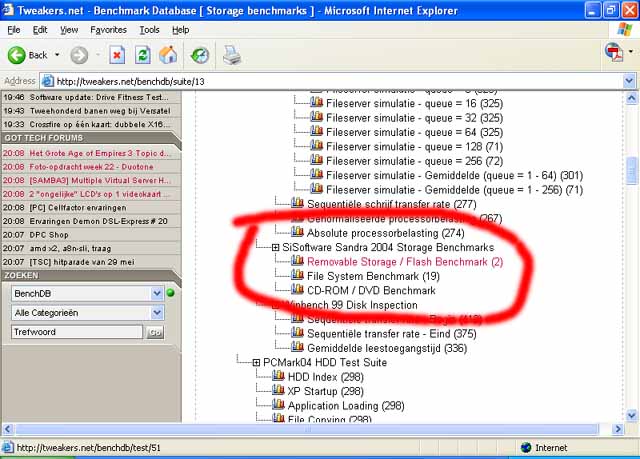Open the Tools menu
640x459 pixels.
149,30
